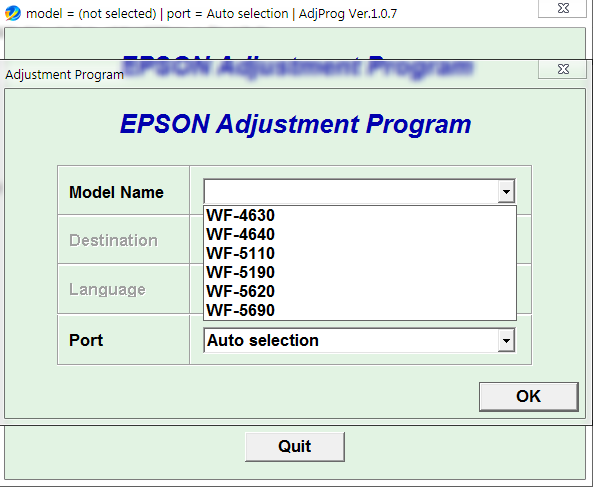Viewport: 597px width, 489px height.
Task: Choose WF-5190 in the dropdown list
Action: click(x=359, y=273)
